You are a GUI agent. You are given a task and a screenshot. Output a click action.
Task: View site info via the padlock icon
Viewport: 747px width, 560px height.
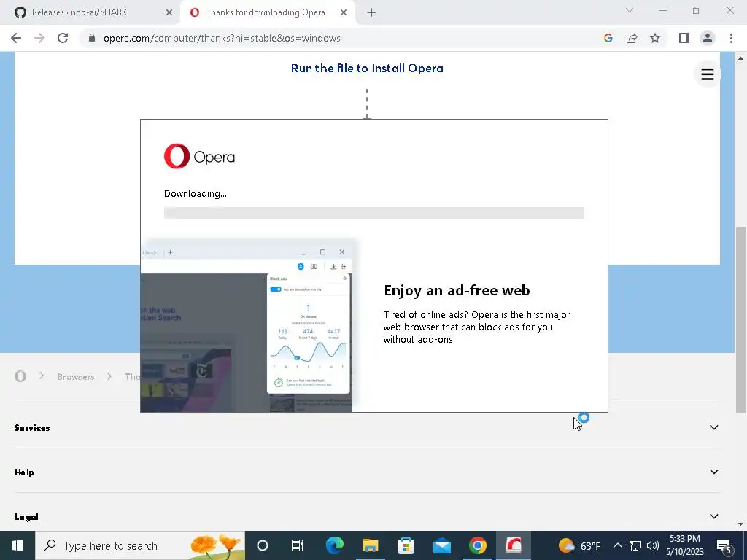click(x=92, y=38)
